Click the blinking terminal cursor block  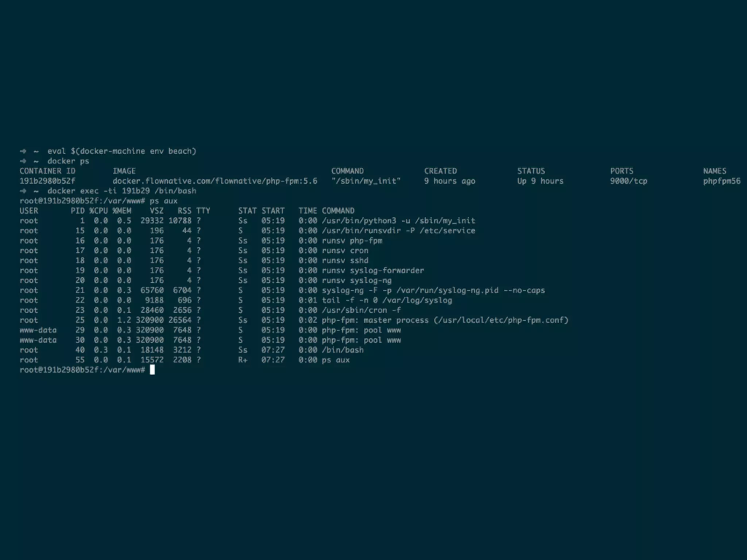[x=152, y=370]
